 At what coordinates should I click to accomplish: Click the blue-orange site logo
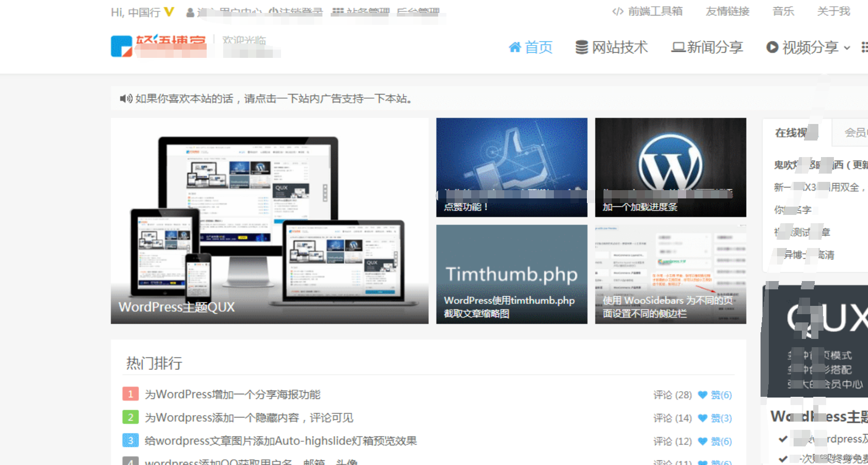(x=122, y=46)
